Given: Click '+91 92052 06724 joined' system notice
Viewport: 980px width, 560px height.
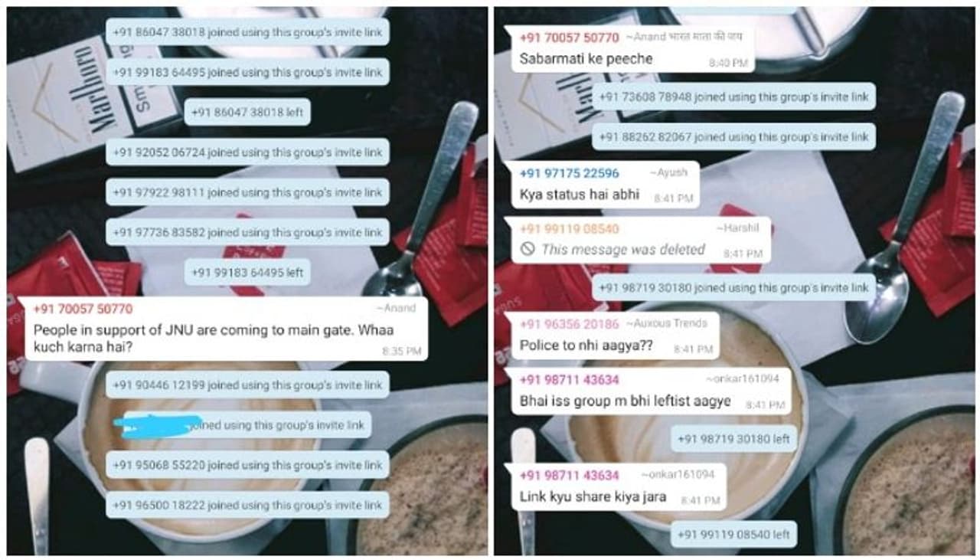Looking at the screenshot, I should (x=247, y=152).
